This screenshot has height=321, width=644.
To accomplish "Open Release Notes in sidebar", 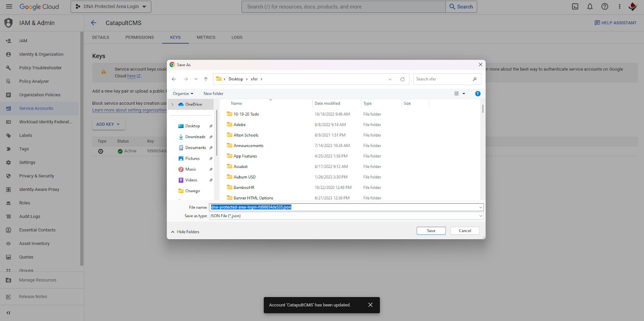I will click(x=33, y=297).
